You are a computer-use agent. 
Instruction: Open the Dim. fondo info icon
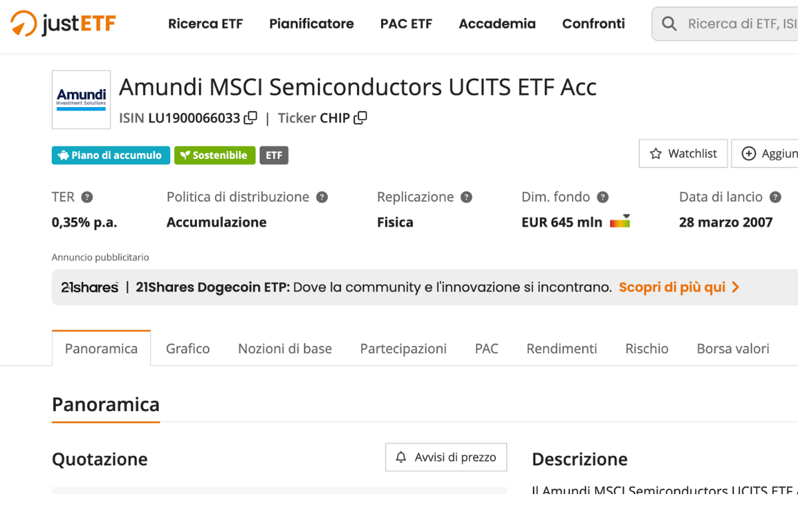click(603, 197)
